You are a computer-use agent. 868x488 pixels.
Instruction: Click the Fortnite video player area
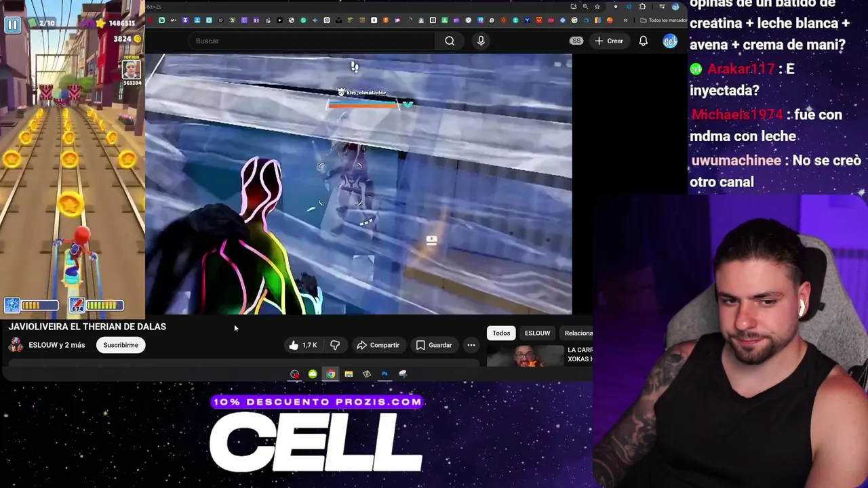coord(359,184)
